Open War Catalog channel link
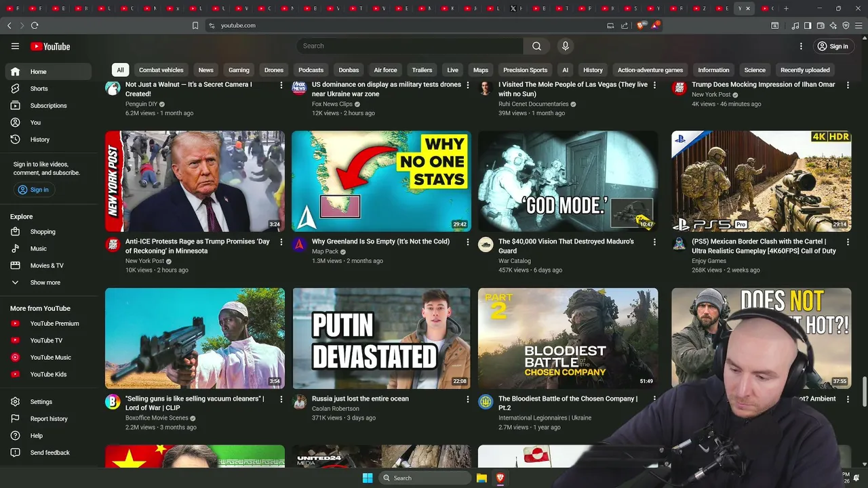The image size is (868, 488). (514, 261)
